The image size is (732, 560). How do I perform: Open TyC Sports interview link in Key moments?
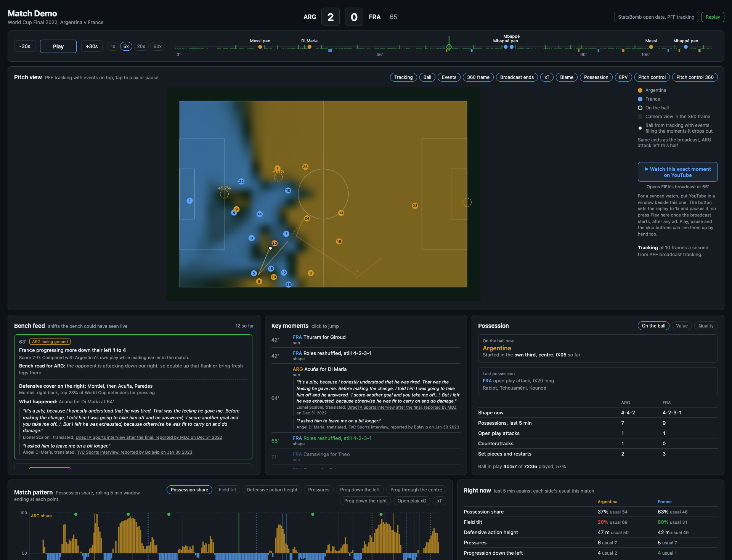(x=404, y=427)
